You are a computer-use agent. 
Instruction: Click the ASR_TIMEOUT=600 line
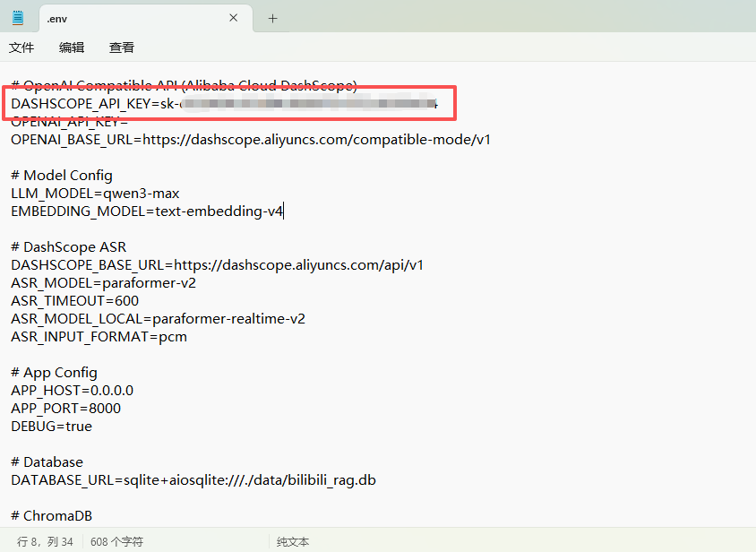coord(74,300)
